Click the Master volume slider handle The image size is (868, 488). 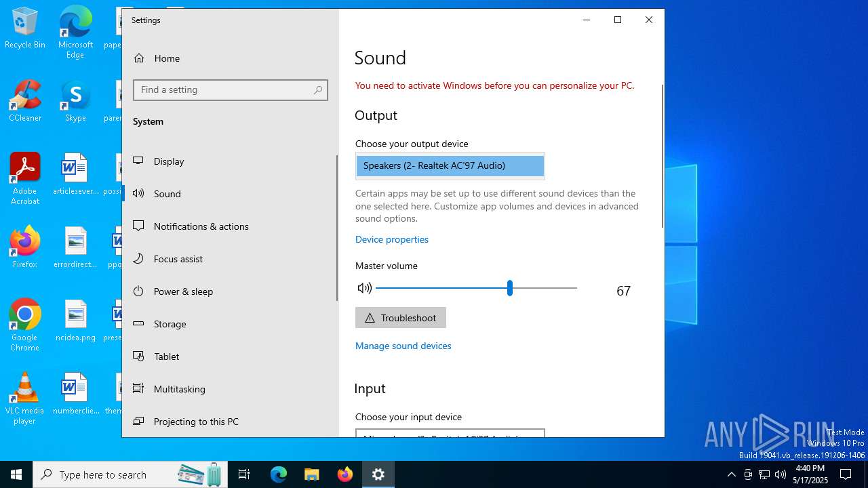tap(510, 288)
